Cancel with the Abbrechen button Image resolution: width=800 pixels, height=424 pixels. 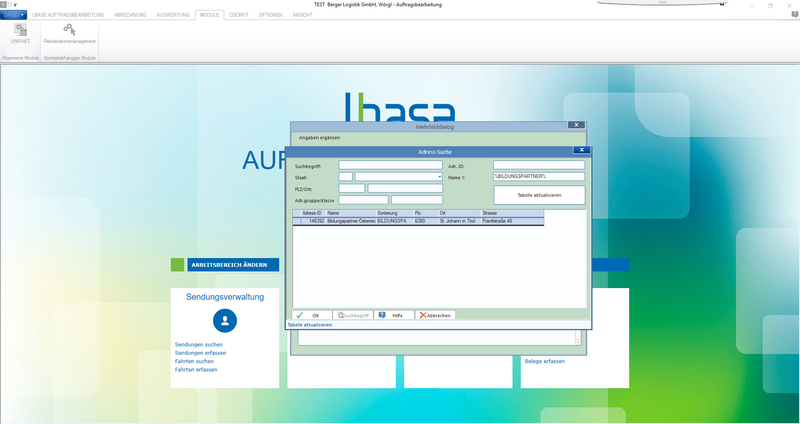pyautogui.click(x=435, y=315)
